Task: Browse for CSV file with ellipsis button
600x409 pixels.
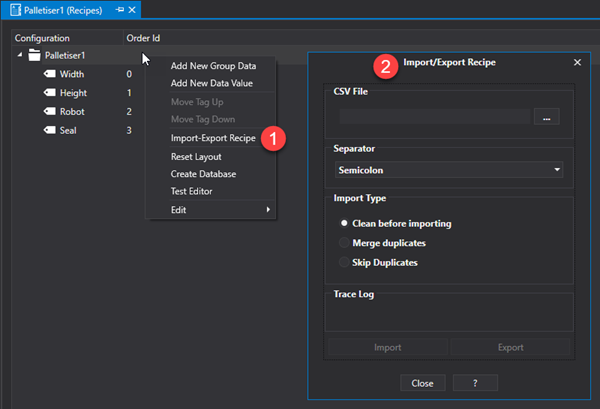Action: click(x=546, y=117)
